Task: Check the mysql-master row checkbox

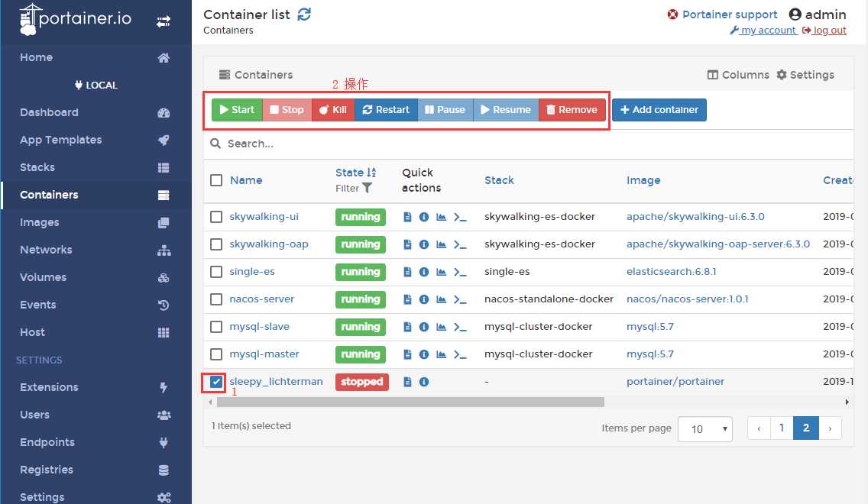Action: pyautogui.click(x=216, y=354)
